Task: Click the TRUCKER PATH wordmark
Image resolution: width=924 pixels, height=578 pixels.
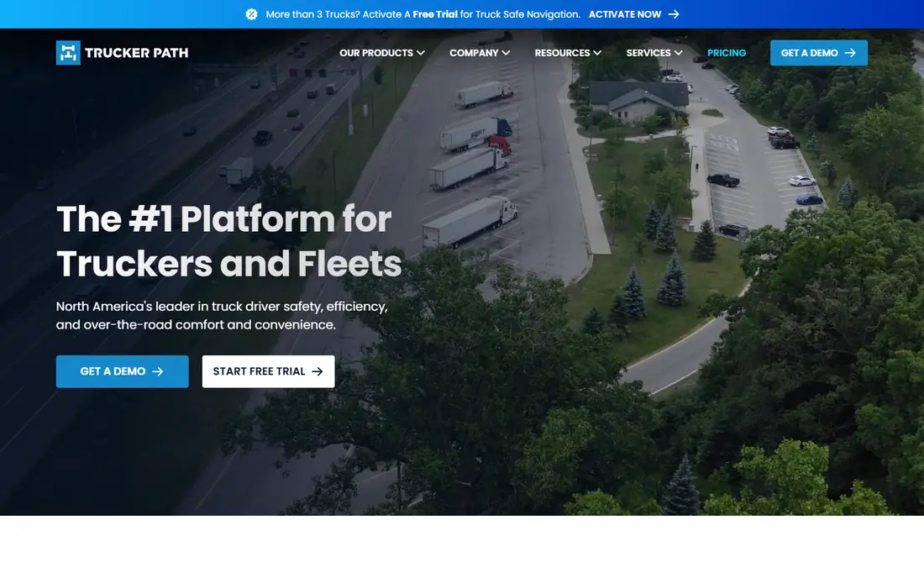Action: coord(137,53)
